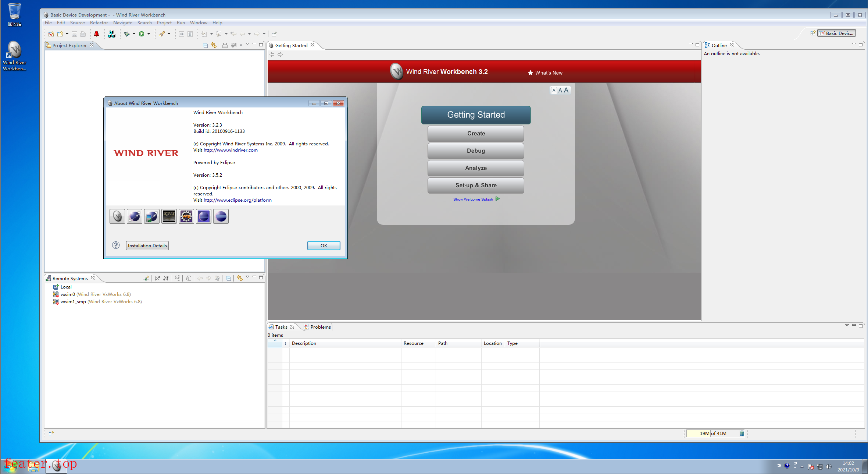Click the New Wind River Workbench Project icon
Screen dimensions: 868x474
point(51,34)
